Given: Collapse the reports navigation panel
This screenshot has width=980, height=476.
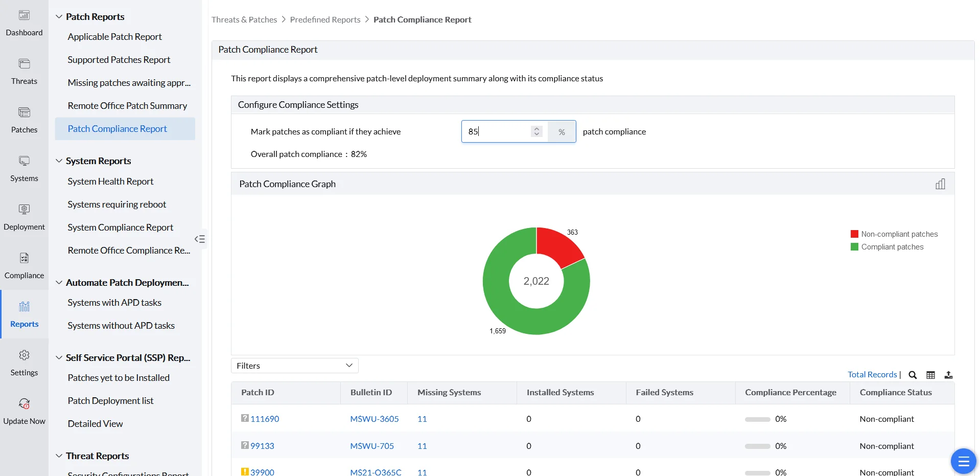Looking at the screenshot, I should click(200, 239).
